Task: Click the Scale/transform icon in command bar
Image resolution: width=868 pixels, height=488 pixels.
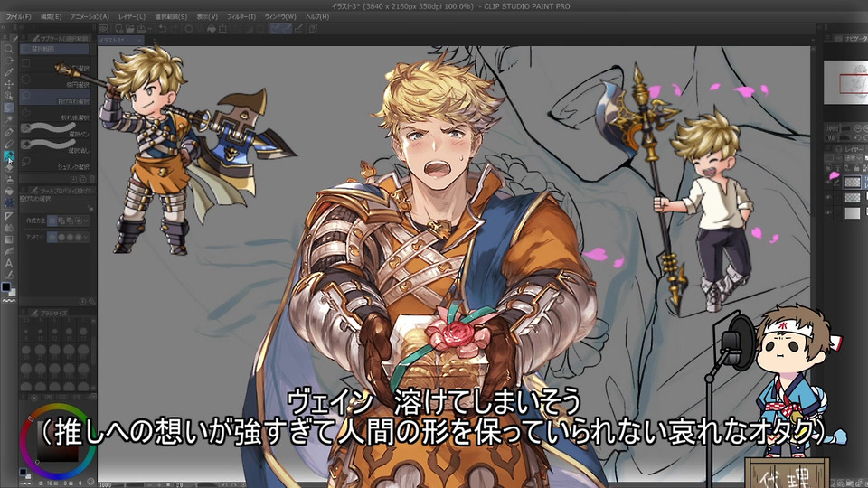Action: (223, 29)
